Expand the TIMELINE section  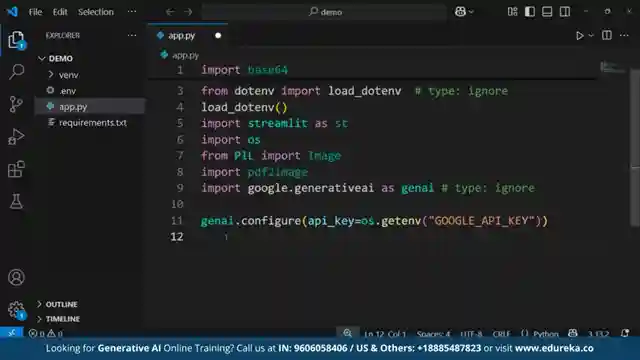point(62,318)
